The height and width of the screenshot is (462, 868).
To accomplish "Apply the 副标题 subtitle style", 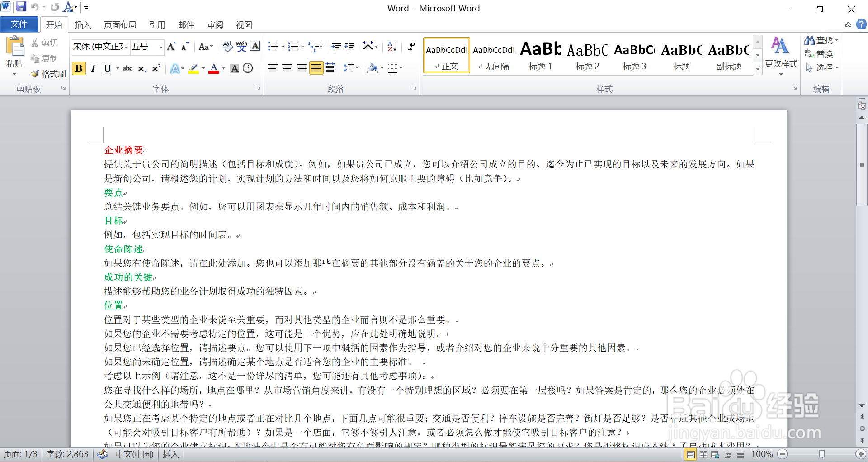I will pyautogui.click(x=728, y=55).
